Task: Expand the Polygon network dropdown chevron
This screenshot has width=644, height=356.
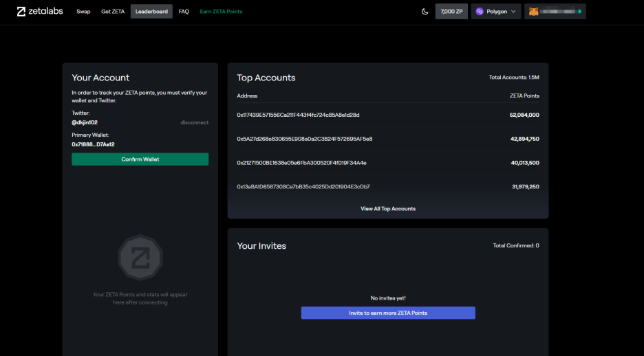Action: (x=513, y=12)
